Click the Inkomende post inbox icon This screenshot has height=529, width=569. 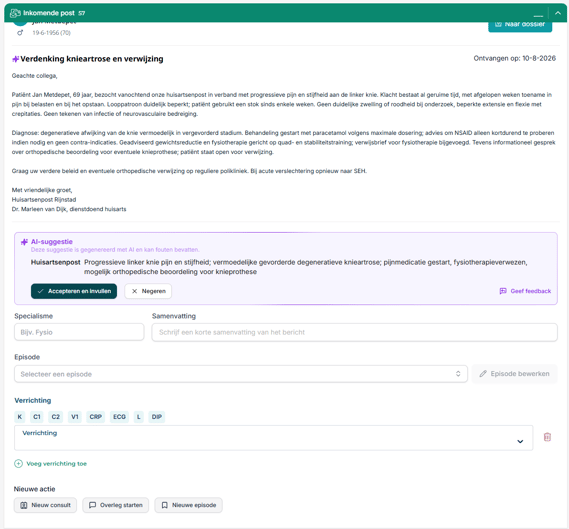point(15,13)
